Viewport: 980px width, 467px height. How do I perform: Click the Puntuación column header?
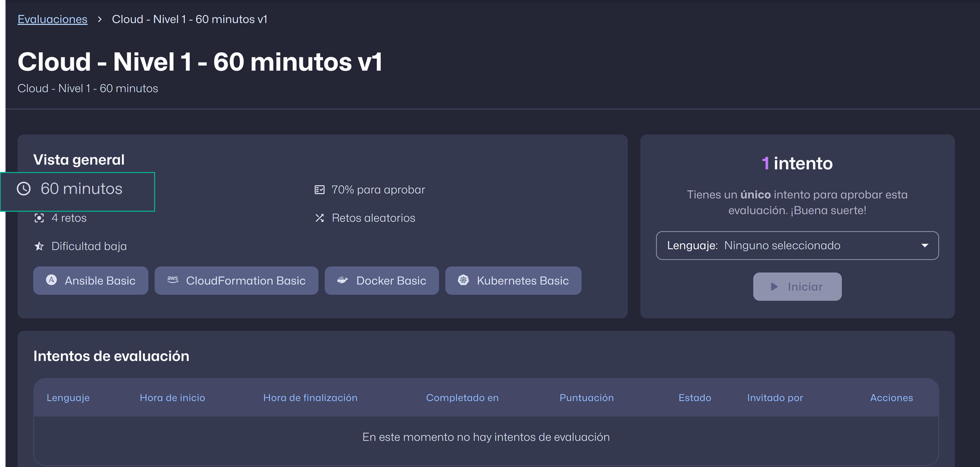pos(587,397)
